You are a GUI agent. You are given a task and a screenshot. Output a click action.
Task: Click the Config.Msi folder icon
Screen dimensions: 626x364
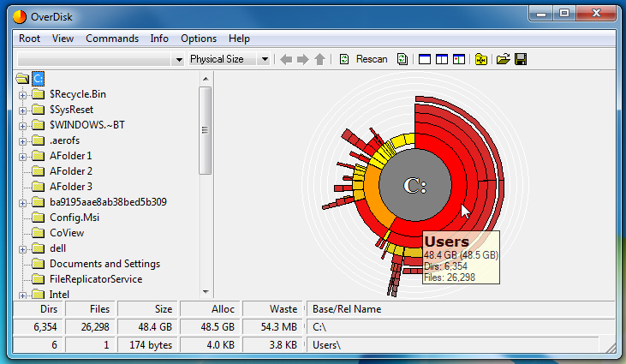pyautogui.click(x=38, y=218)
